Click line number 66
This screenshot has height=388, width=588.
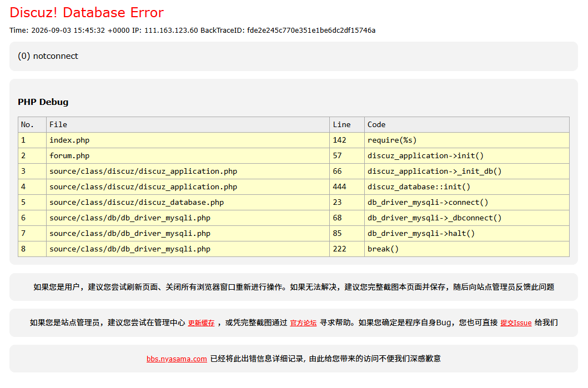pos(347,172)
